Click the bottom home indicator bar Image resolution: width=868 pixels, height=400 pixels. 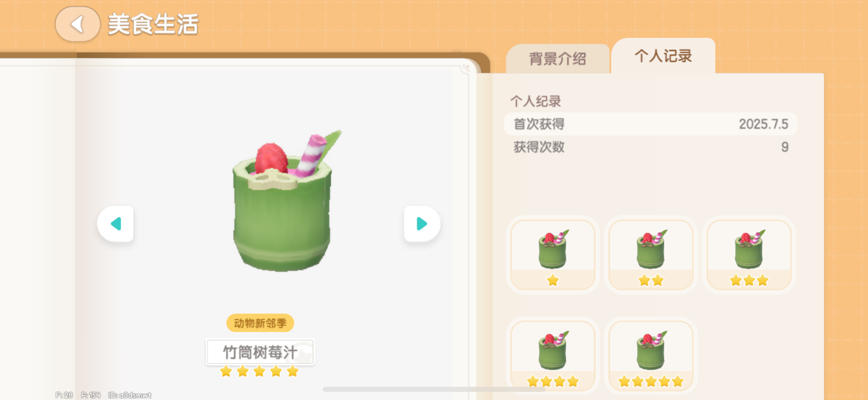click(x=434, y=389)
